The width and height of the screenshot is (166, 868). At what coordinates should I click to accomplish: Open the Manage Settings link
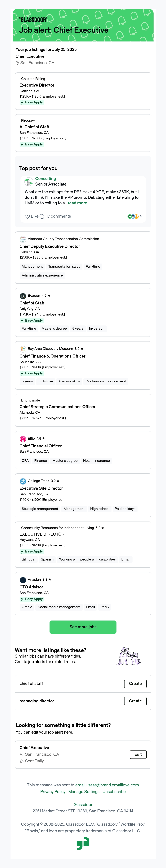coord(84,792)
